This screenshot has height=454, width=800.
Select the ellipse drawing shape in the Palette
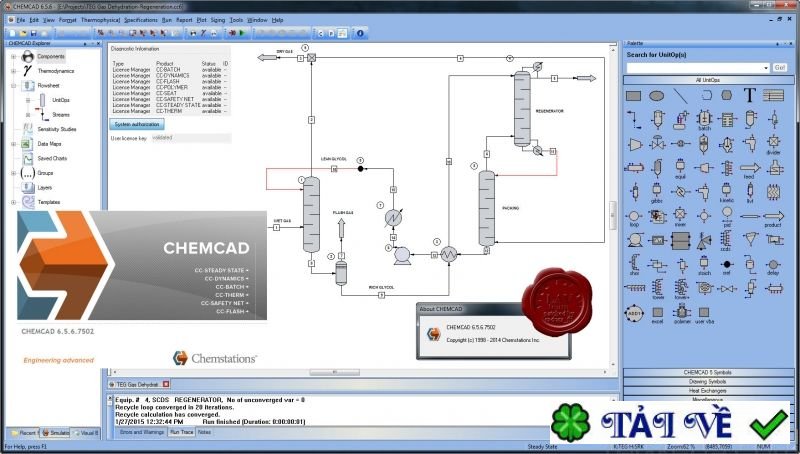[657, 96]
